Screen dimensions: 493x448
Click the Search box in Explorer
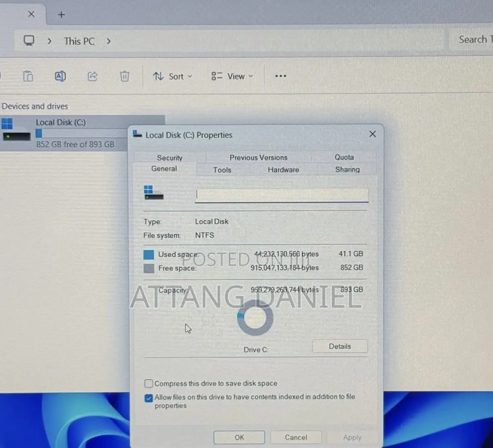point(471,40)
